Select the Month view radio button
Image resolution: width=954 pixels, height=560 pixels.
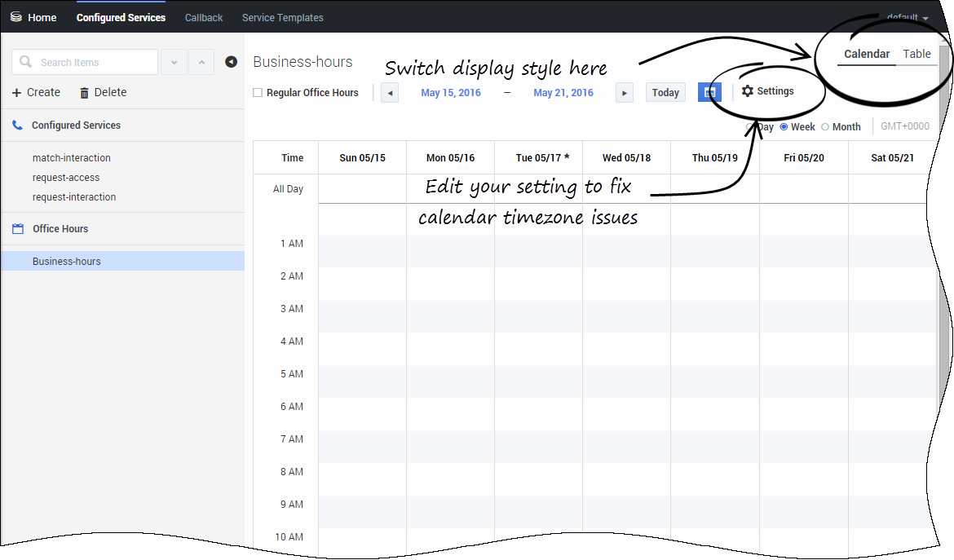point(825,127)
